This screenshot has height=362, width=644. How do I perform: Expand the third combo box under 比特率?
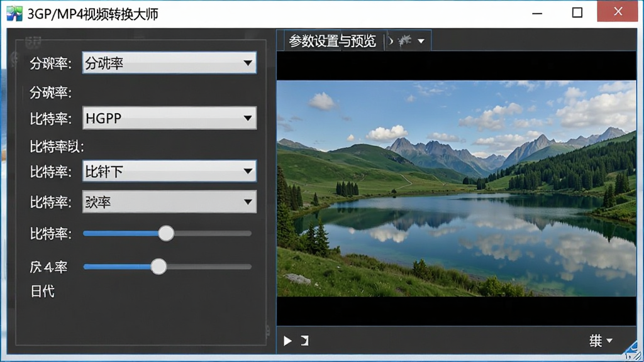pyautogui.click(x=169, y=171)
